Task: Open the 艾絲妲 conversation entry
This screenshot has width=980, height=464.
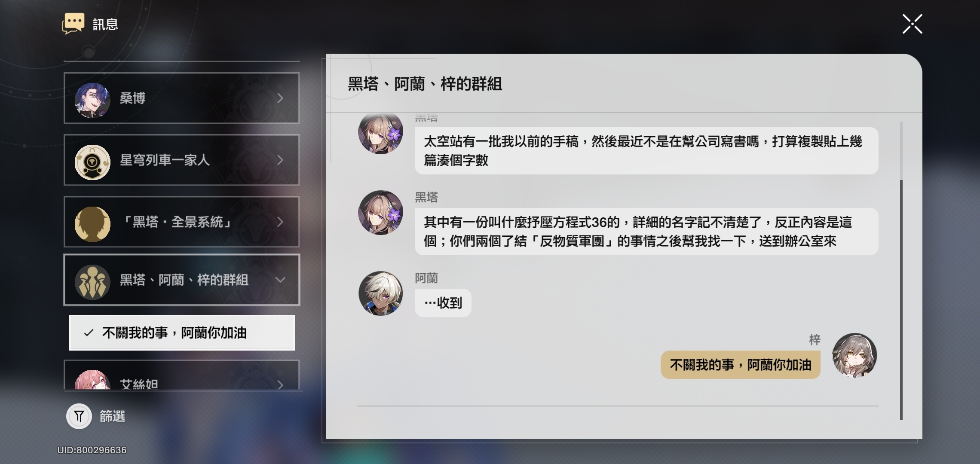Action: tap(182, 375)
